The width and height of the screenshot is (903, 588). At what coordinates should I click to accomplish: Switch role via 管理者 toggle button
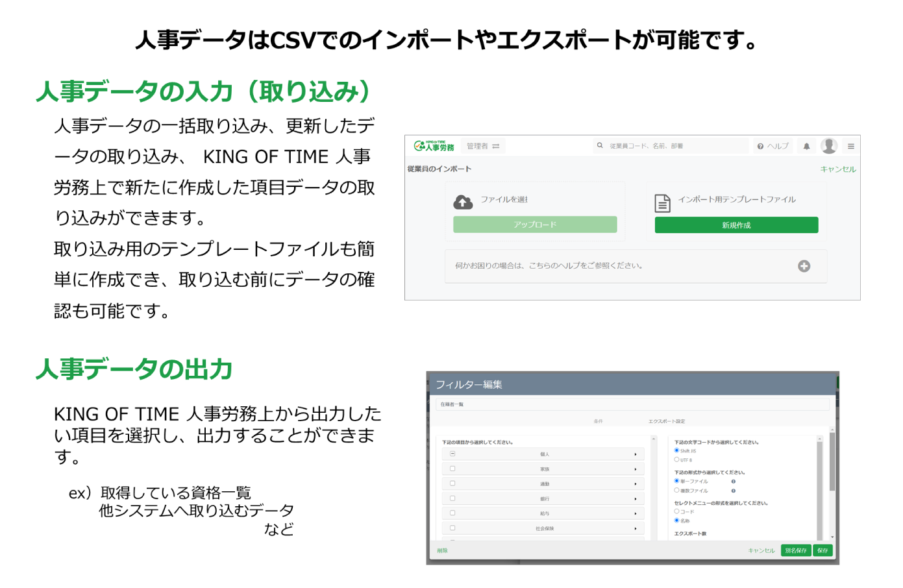click(483, 146)
